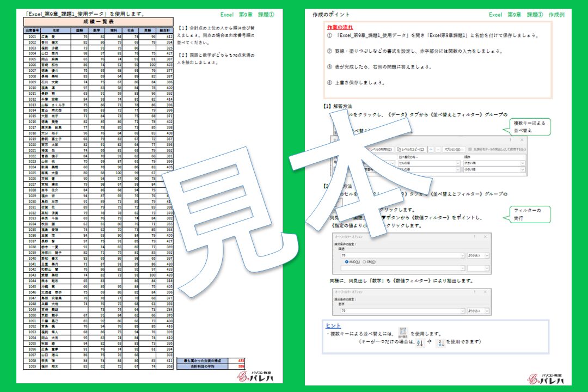Click the help (?) icon on the 並べ替え dialog

point(510,140)
